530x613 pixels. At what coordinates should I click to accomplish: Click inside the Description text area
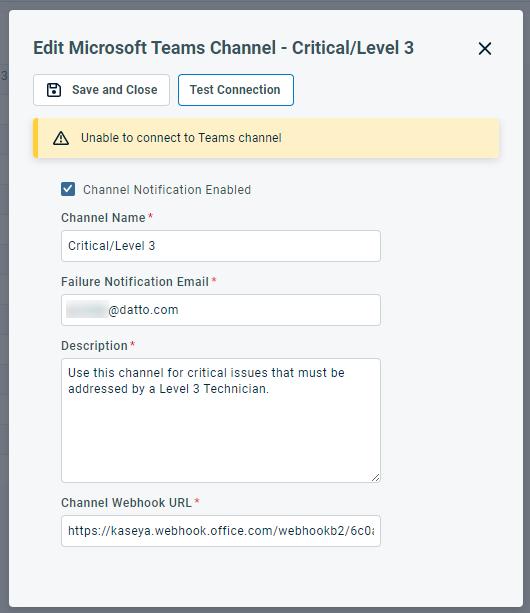coord(221,420)
